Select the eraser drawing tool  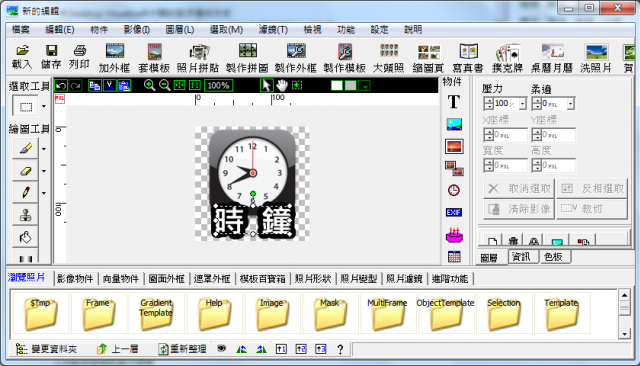tap(26, 171)
